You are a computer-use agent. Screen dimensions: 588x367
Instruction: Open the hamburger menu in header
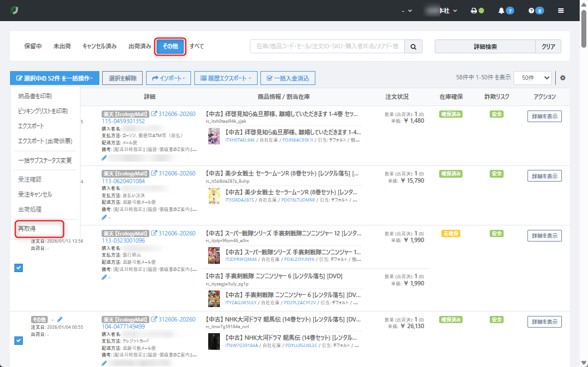click(561, 11)
